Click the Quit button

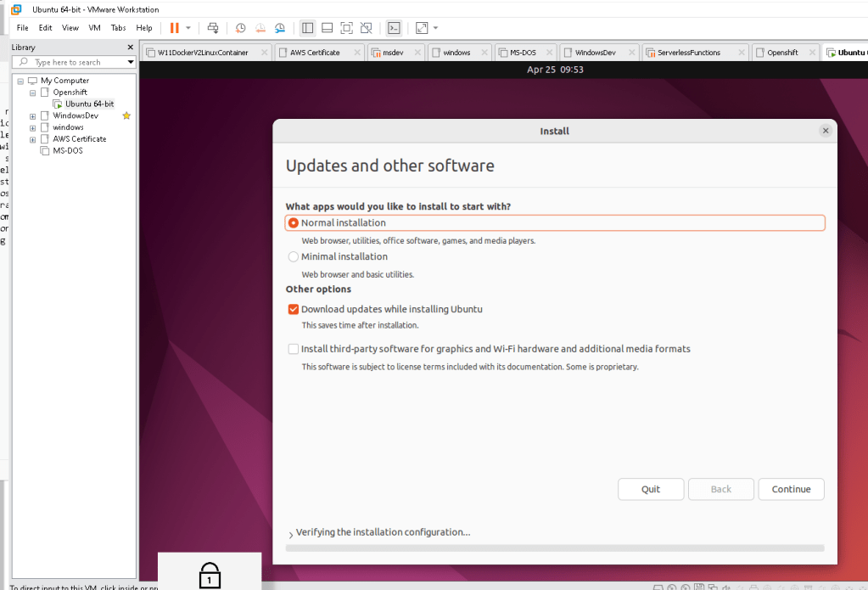[651, 489]
